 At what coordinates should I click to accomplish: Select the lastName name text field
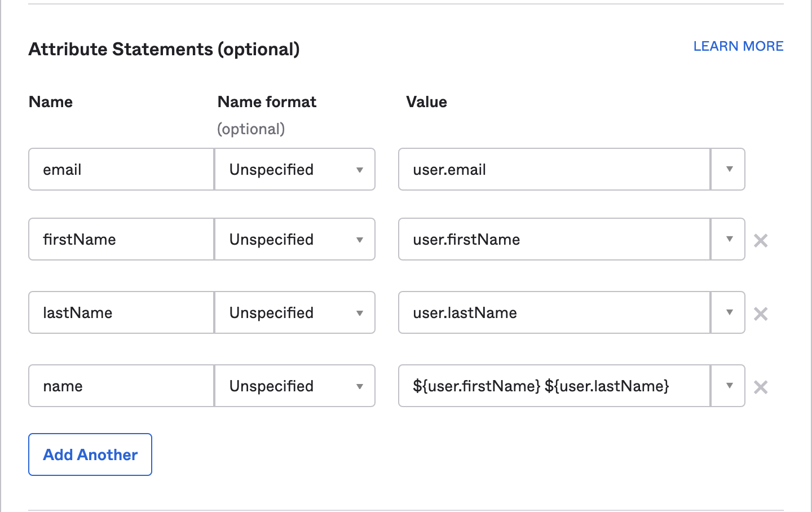tap(121, 313)
